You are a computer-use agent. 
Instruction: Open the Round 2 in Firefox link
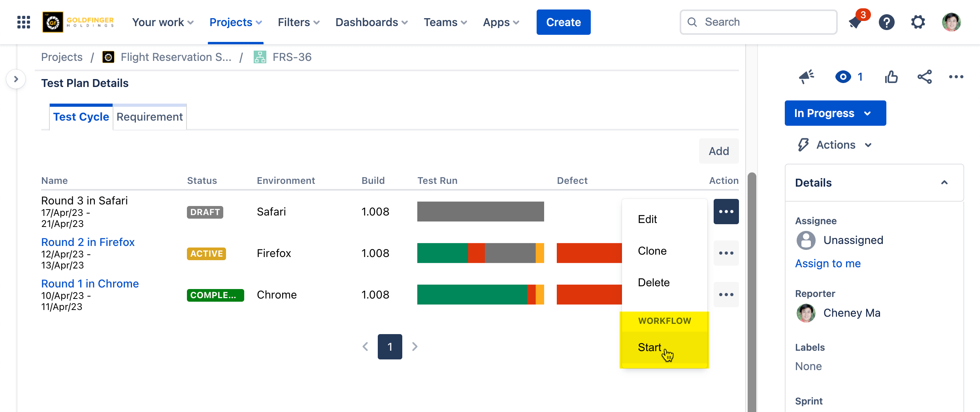click(x=88, y=242)
